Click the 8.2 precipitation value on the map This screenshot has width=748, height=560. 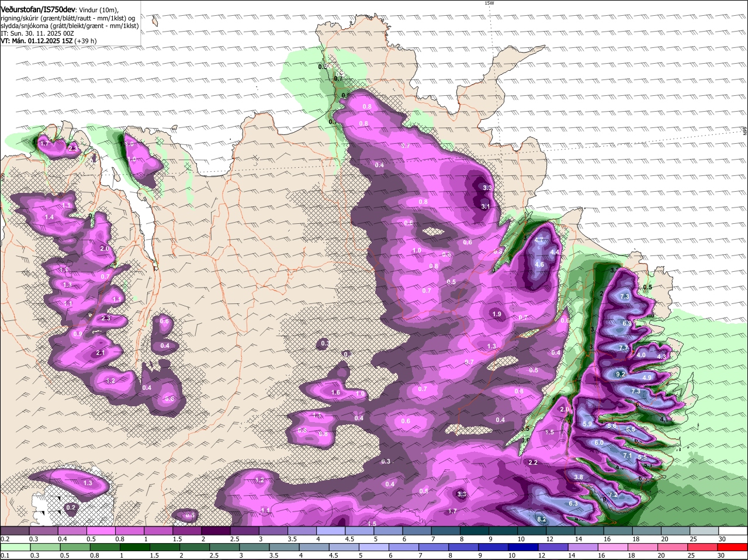click(541, 519)
